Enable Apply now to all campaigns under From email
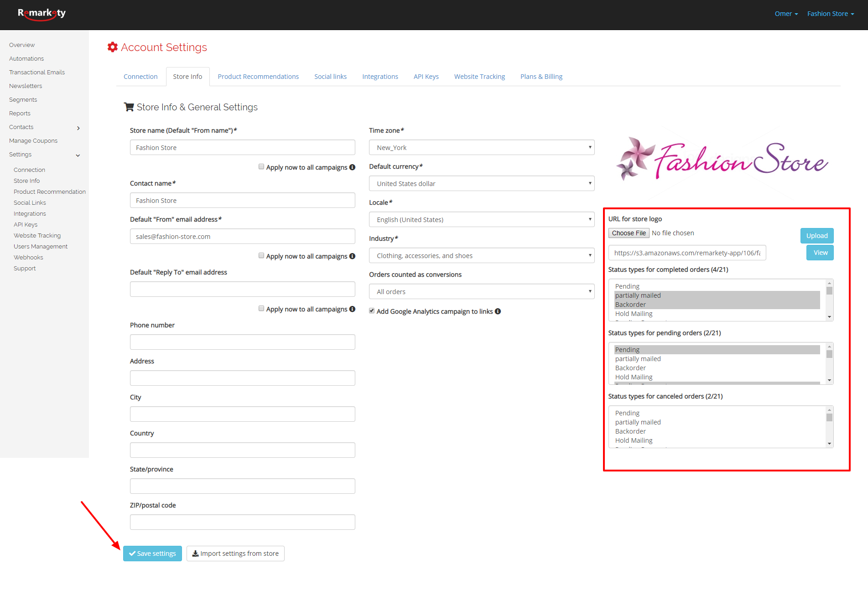Screen dimensions: 868x616 261,256
